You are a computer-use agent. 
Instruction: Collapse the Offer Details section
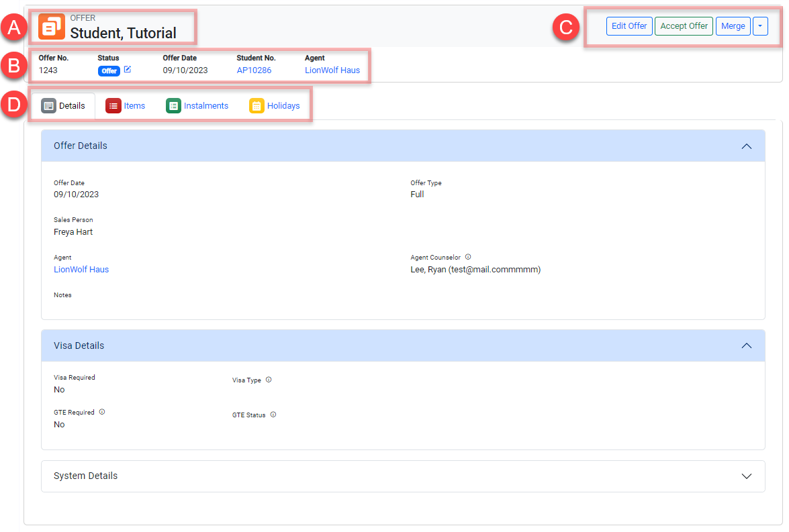click(746, 146)
